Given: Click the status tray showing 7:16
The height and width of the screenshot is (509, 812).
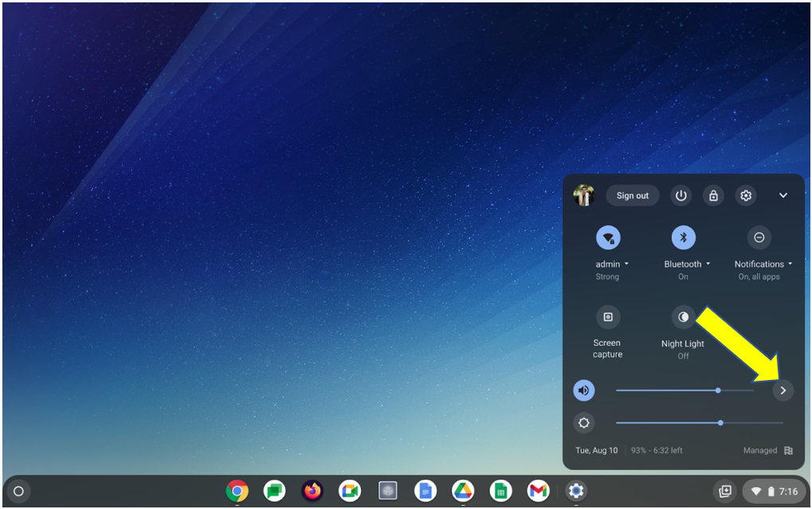Looking at the screenshot, I should coord(775,491).
